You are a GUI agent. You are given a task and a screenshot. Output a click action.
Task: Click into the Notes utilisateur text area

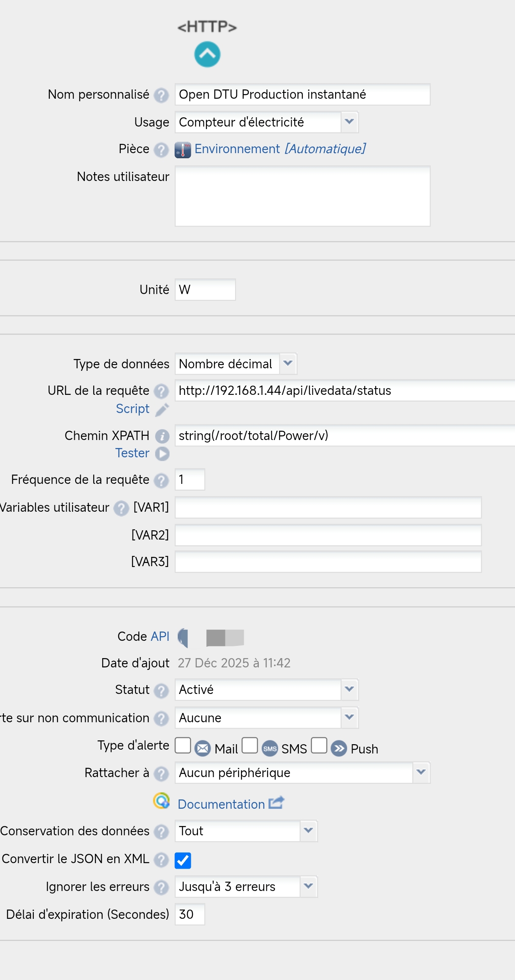coord(303,196)
